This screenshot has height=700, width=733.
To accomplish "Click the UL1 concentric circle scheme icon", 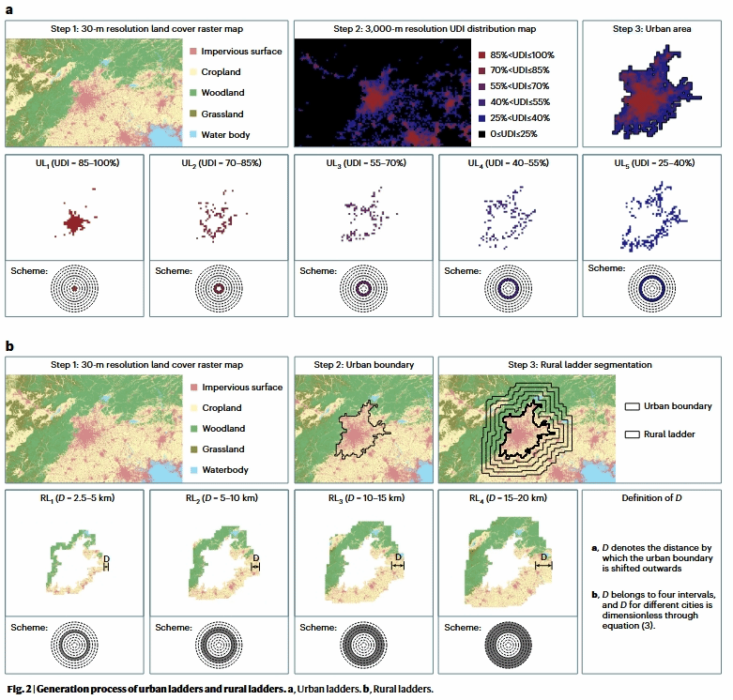I will tap(73, 289).
